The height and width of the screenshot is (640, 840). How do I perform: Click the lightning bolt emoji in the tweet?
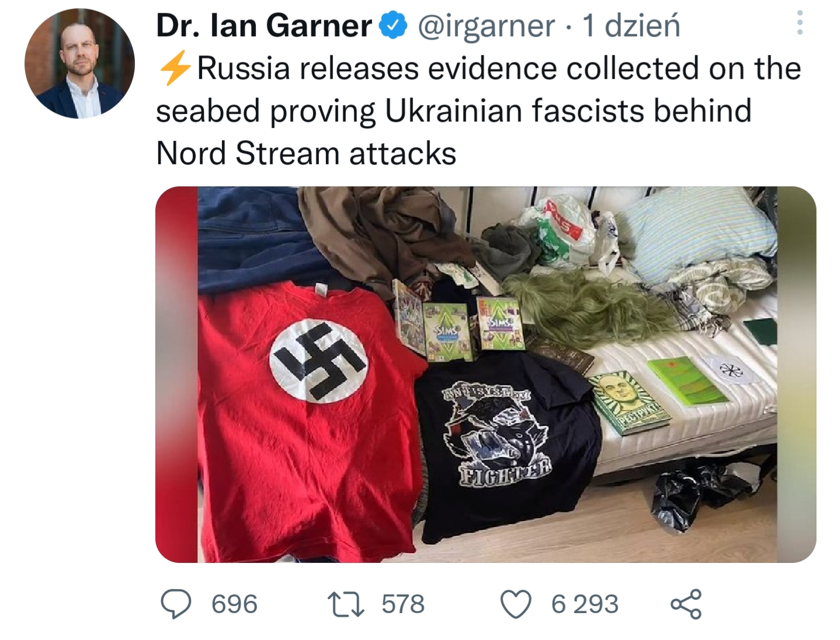pos(175,68)
